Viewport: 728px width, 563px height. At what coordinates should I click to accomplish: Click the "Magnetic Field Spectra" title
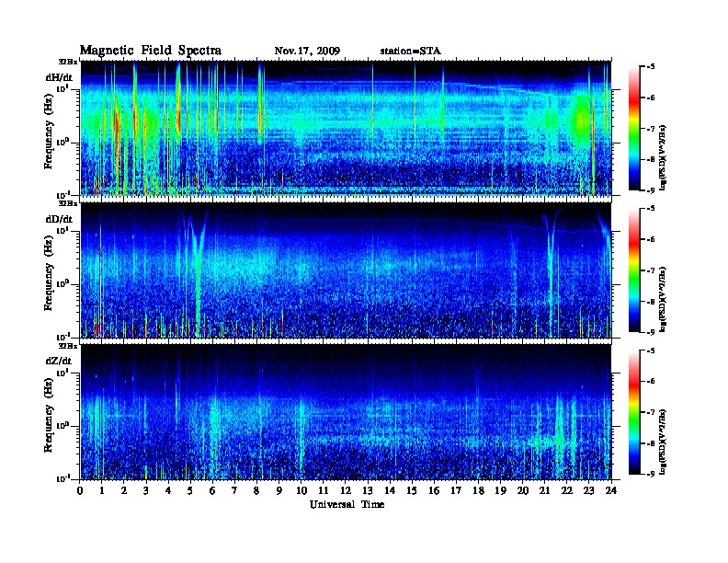150,51
